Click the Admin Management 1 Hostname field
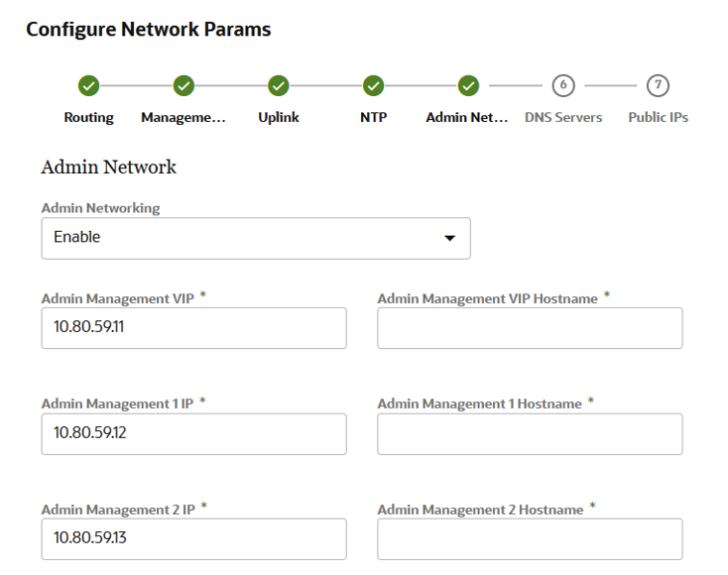 [x=530, y=434]
